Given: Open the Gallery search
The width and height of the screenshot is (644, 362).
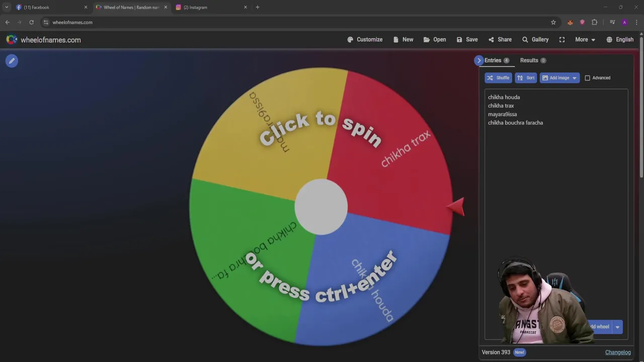Looking at the screenshot, I should (535, 40).
